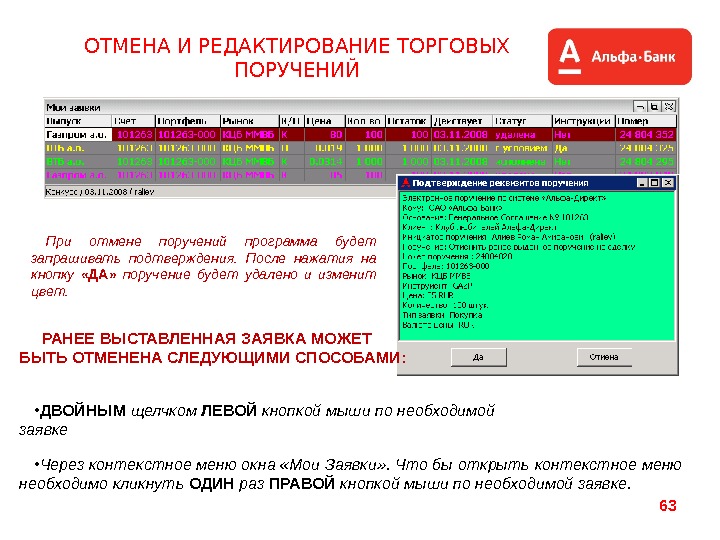Click the Отмена button in the confirmation dialog

pos(604,357)
